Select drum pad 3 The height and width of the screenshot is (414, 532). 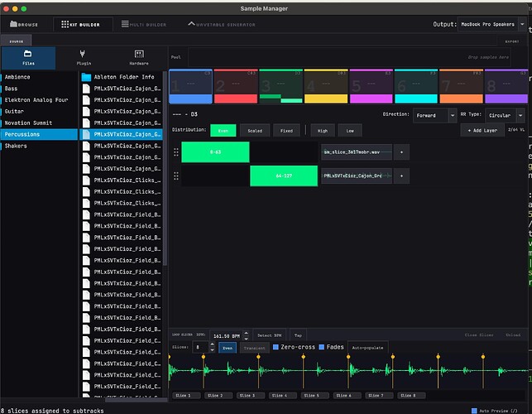[280, 86]
